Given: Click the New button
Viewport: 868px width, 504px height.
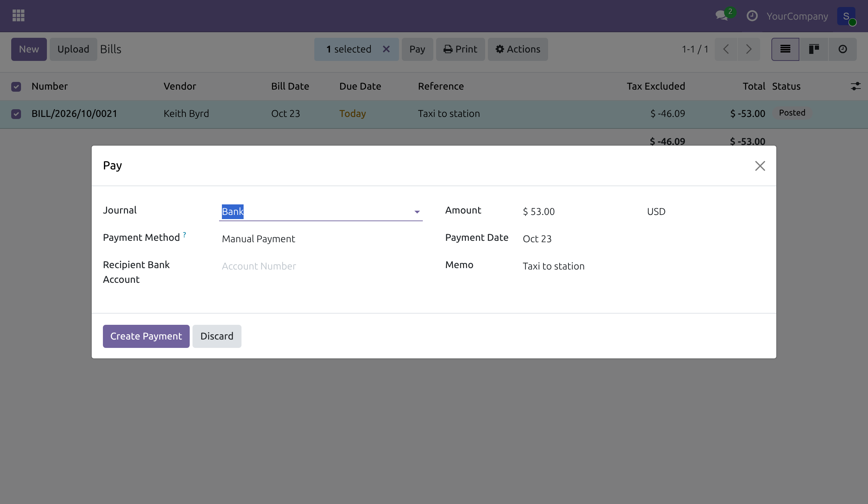Looking at the screenshot, I should click(x=29, y=49).
